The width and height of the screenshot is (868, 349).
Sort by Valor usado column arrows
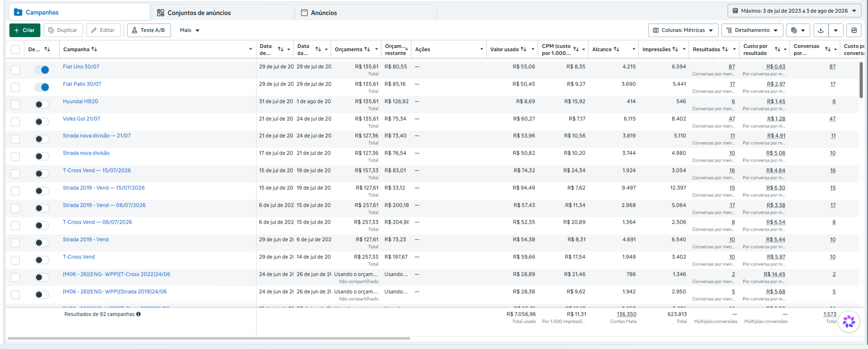(x=523, y=49)
